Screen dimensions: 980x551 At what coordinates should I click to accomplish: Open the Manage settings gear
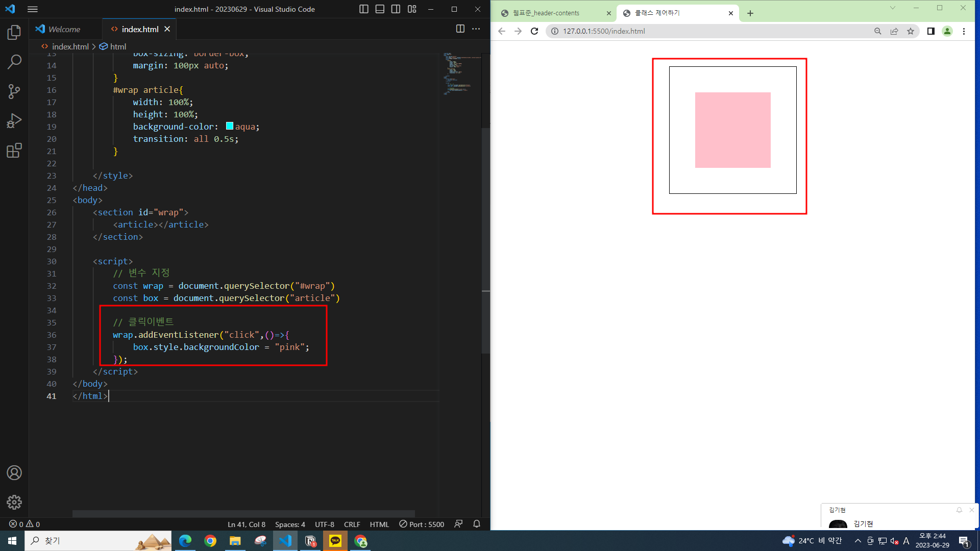coord(14,502)
